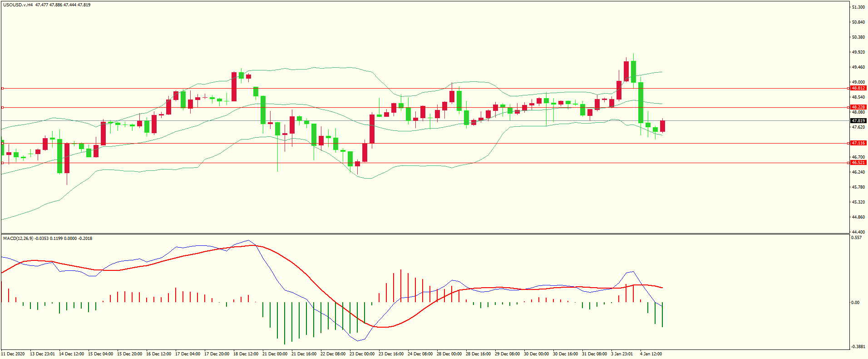Click the 48.540 price axis label
868x359 pixels.
click(858, 97)
